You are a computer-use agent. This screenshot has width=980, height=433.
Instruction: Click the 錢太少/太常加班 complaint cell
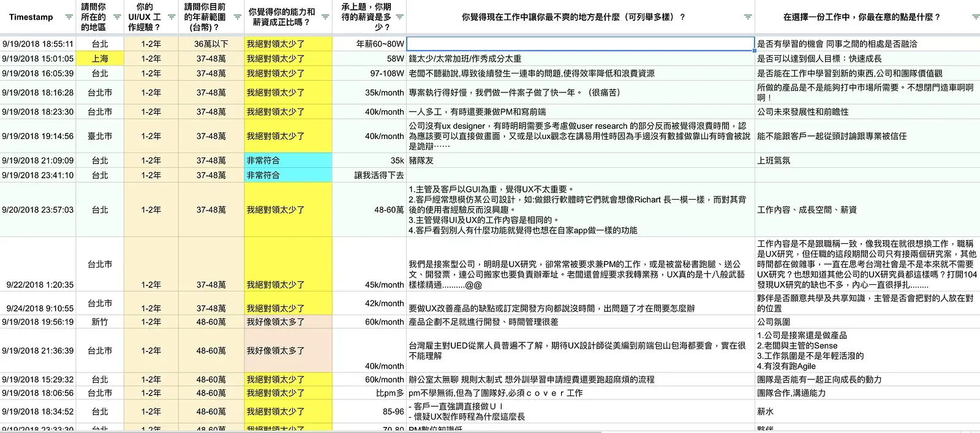[x=581, y=59]
